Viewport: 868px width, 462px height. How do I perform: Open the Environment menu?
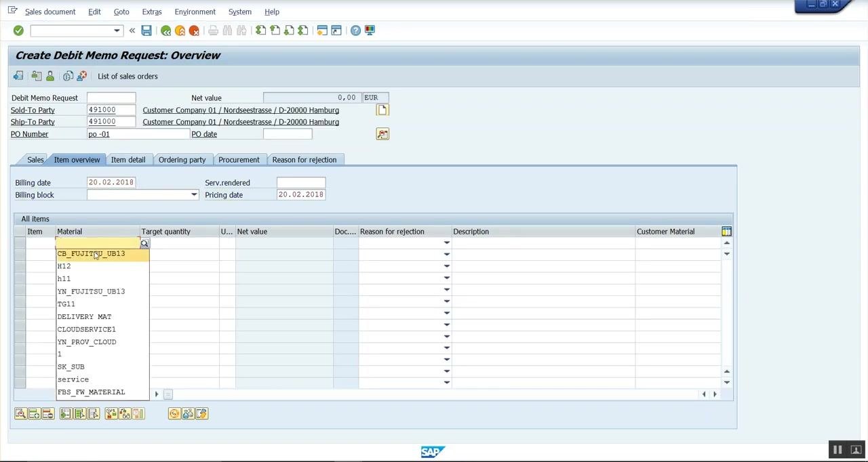[x=195, y=12]
